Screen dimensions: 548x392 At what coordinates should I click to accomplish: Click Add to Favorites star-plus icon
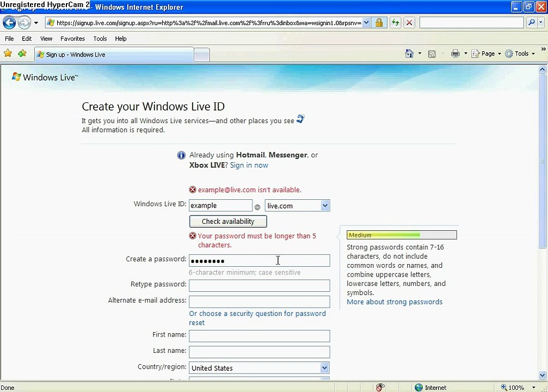click(x=22, y=53)
